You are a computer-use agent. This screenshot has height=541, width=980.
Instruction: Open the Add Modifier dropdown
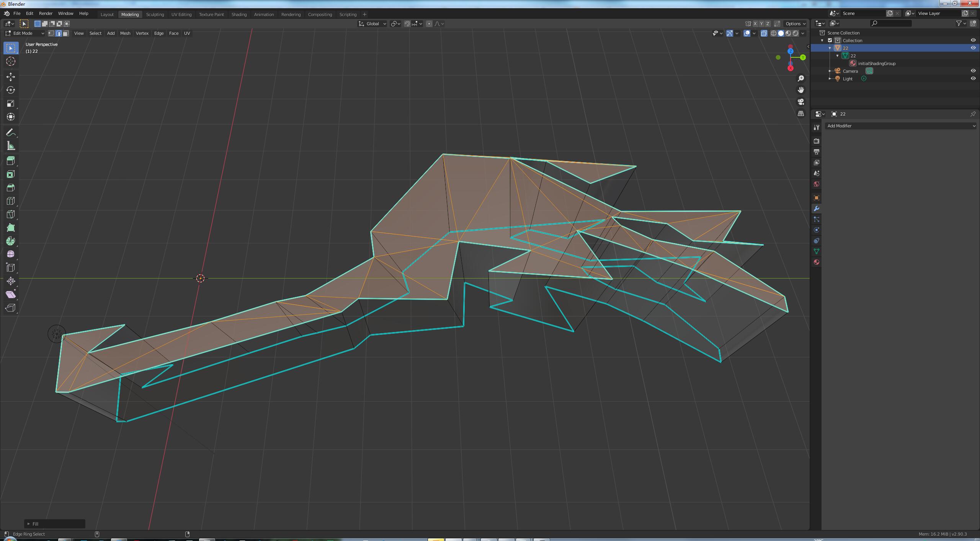point(900,125)
